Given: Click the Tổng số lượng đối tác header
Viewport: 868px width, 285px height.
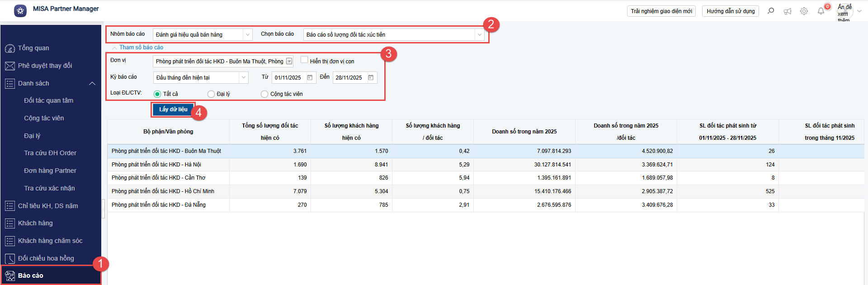Looking at the screenshot, I should tap(270, 132).
